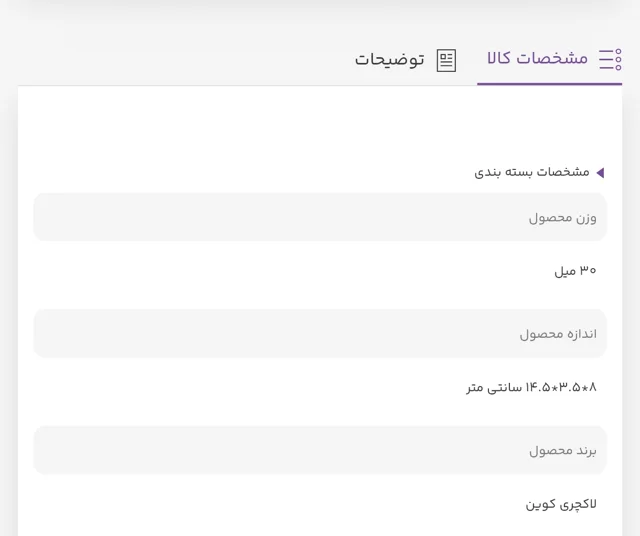Click the purple underline of the active tab
The height and width of the screenshot is (536, 640).
[x=549, y=84]
